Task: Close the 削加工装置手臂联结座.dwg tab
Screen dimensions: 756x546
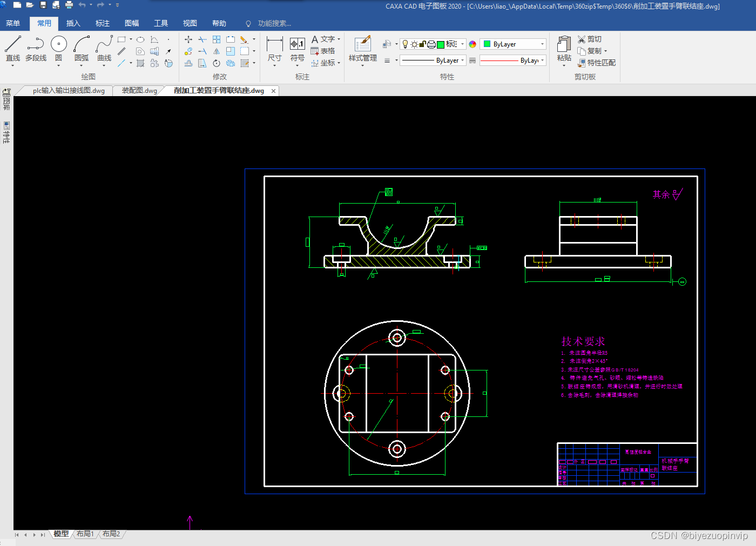Action: click(x=274, y=91)
